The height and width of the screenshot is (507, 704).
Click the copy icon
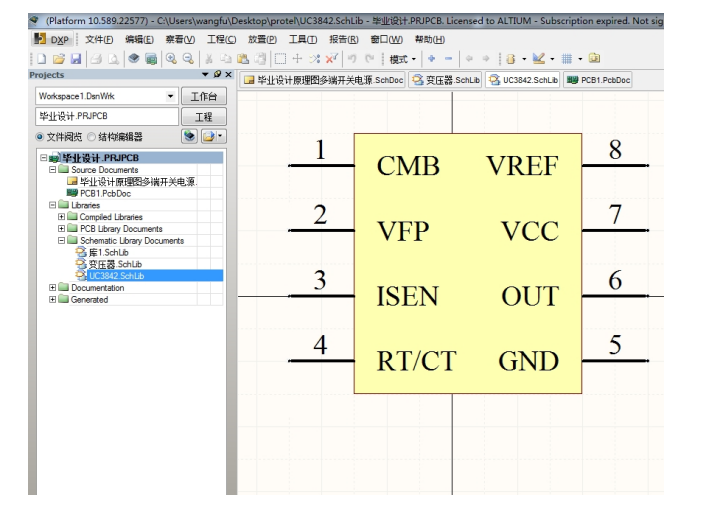[x=226, y=59]
